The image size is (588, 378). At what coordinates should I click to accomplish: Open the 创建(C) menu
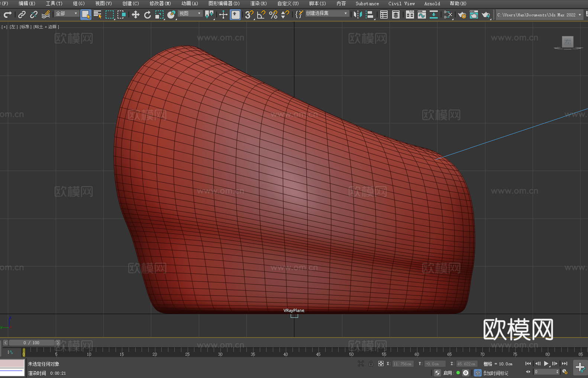[130, 3]
